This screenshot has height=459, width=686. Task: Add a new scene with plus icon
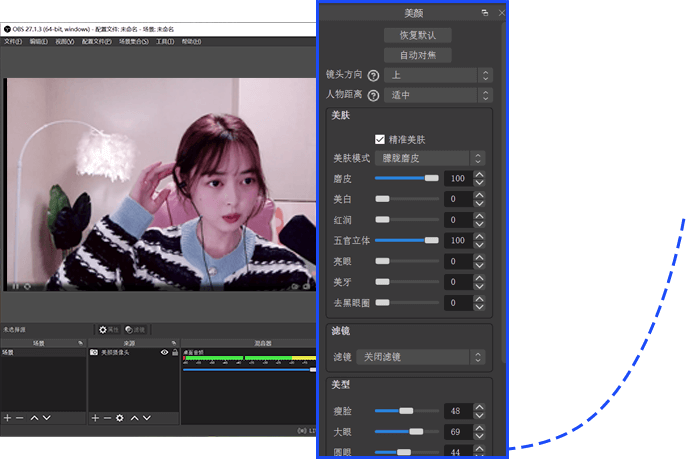point(8,417)
